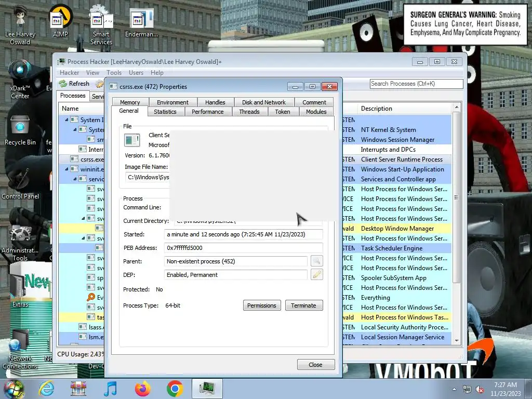Open the Tools menu

tap(114, 73)
